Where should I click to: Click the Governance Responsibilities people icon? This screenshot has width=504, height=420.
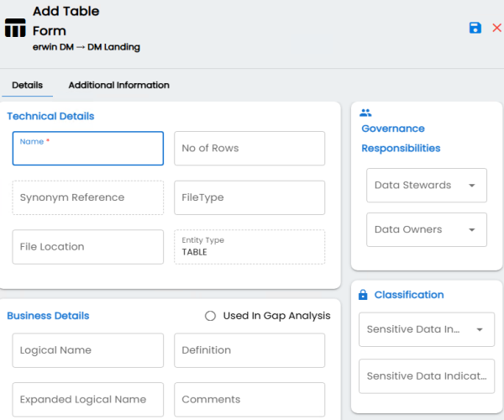coord(365,113)
